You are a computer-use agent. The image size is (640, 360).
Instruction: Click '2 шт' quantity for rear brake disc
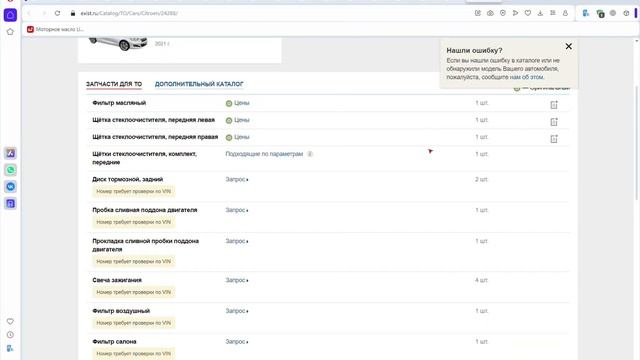tap(481, 179)
